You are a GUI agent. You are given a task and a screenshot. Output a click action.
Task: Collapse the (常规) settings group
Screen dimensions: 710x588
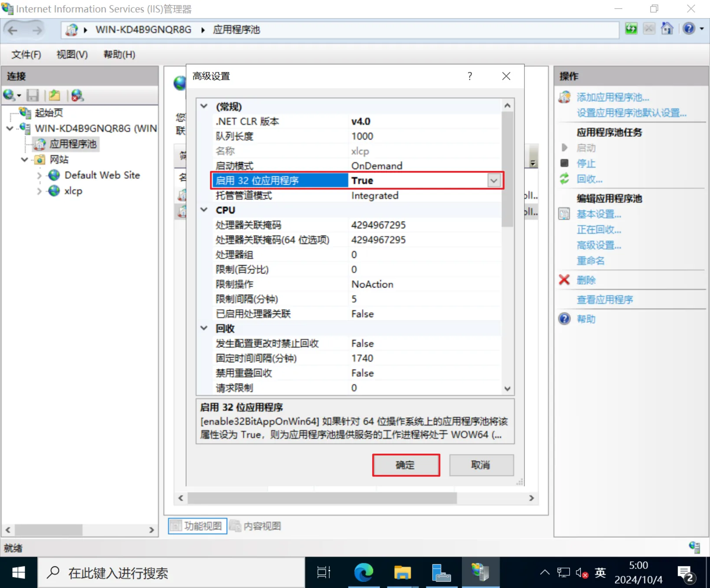(x=204, y=106)
